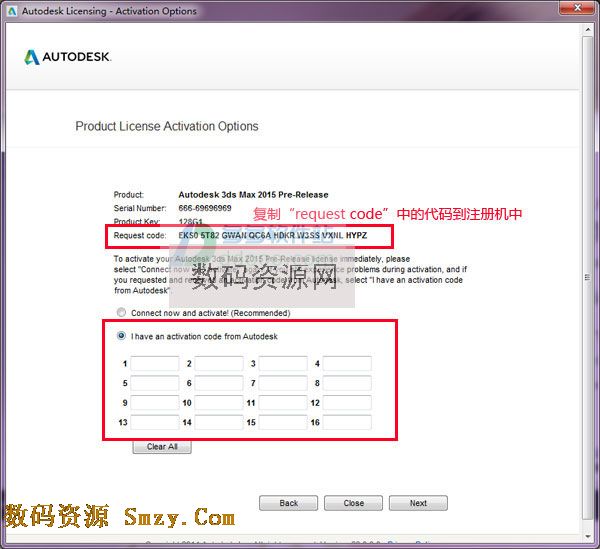600x549 pixels.
Task: Click the scrollbar up arrow
Action: [x=591, y=30]
